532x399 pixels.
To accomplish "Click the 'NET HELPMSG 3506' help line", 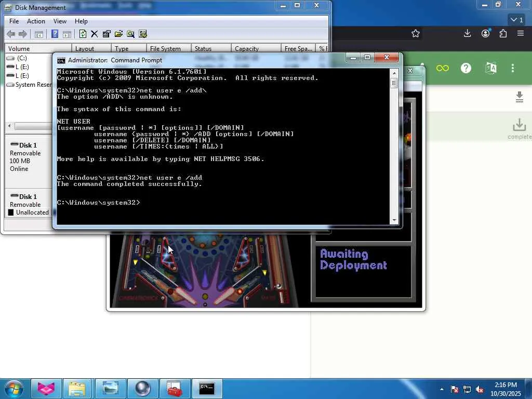I will (x=161, y=159).
